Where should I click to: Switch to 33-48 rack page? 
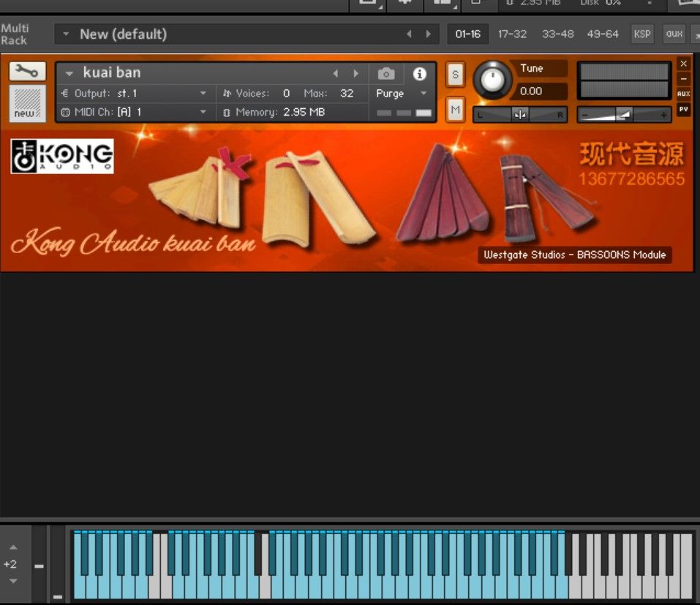(557, 34)
